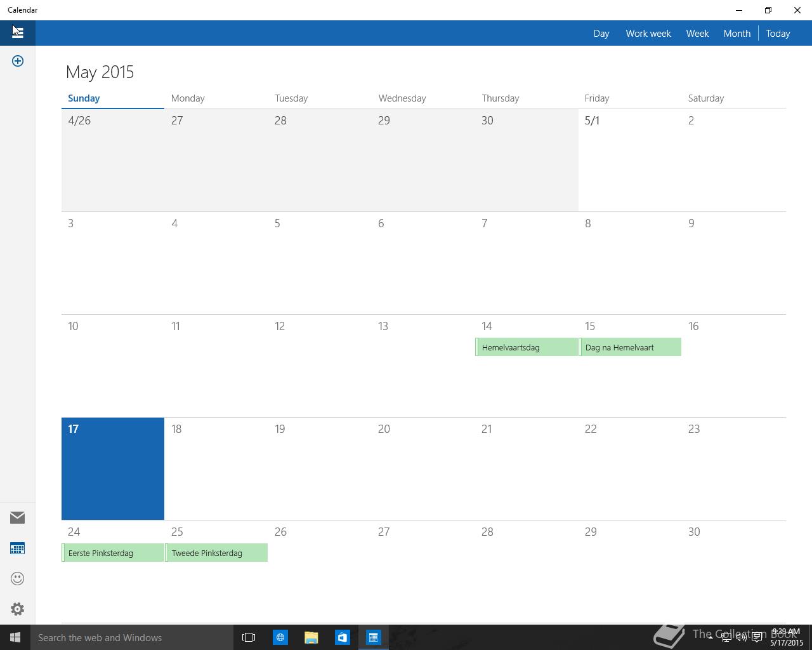Screen dimensions: 812x650
Task: Open the network tray icon
Action: (x=726, y=637)
